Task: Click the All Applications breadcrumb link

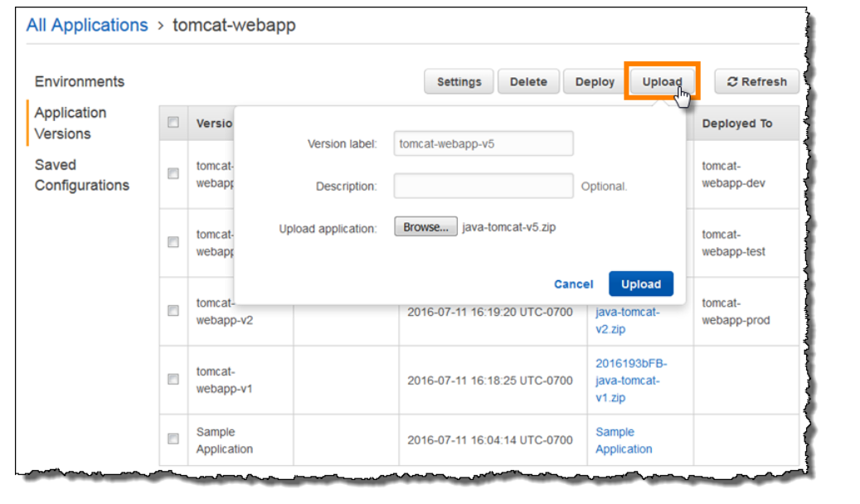Action: (87, 25)
